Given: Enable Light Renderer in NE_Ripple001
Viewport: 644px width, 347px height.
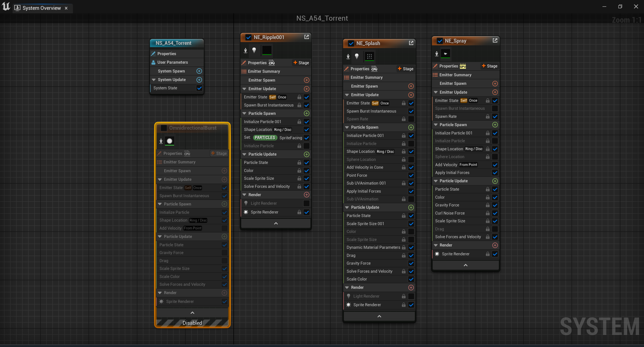Looking at the screenshot, I should (x=306, y=203).
